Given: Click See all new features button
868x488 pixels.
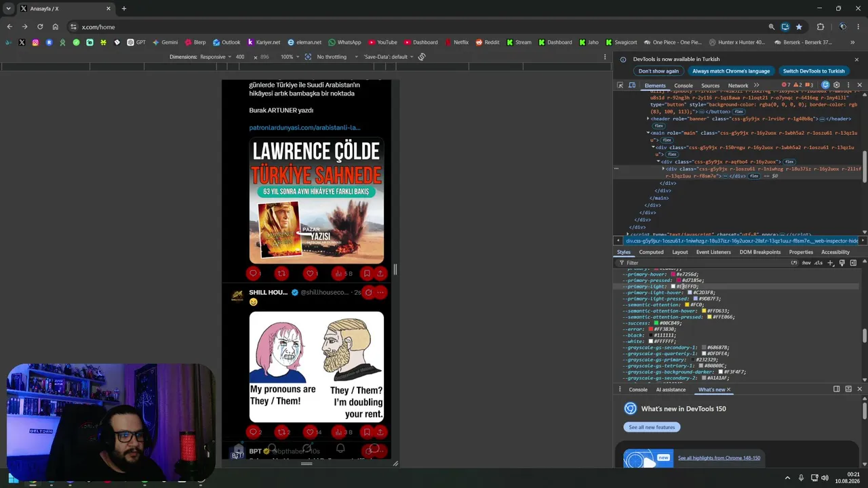Looking at the screenshot, I should pyautogui.click(x=652, y=427).
